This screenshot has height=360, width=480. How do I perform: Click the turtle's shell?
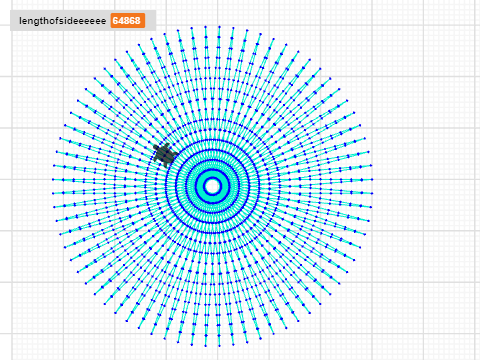pyautogui.click(x=165, y=154)
